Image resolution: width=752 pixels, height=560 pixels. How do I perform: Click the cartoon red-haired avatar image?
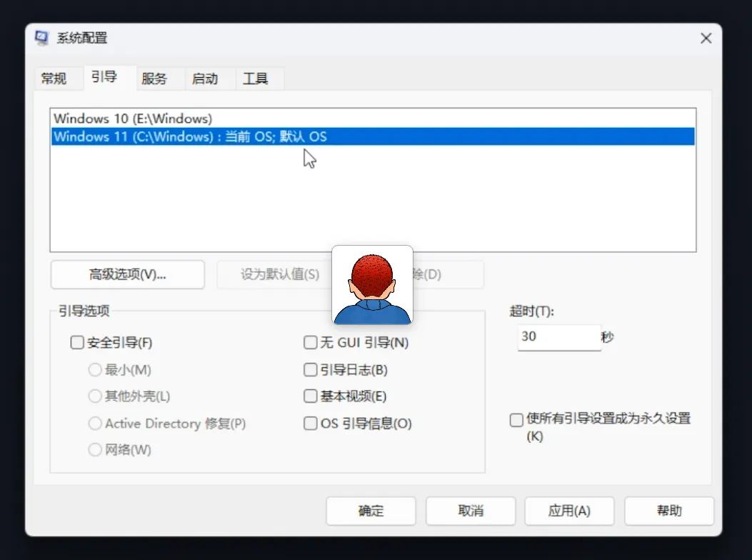click(372, 285)
